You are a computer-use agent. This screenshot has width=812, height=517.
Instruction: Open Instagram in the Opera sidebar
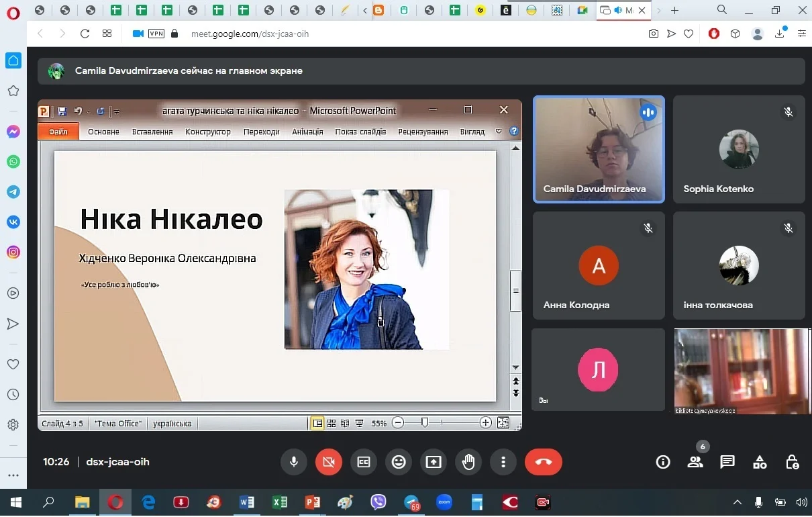click(x=13, y=252)
